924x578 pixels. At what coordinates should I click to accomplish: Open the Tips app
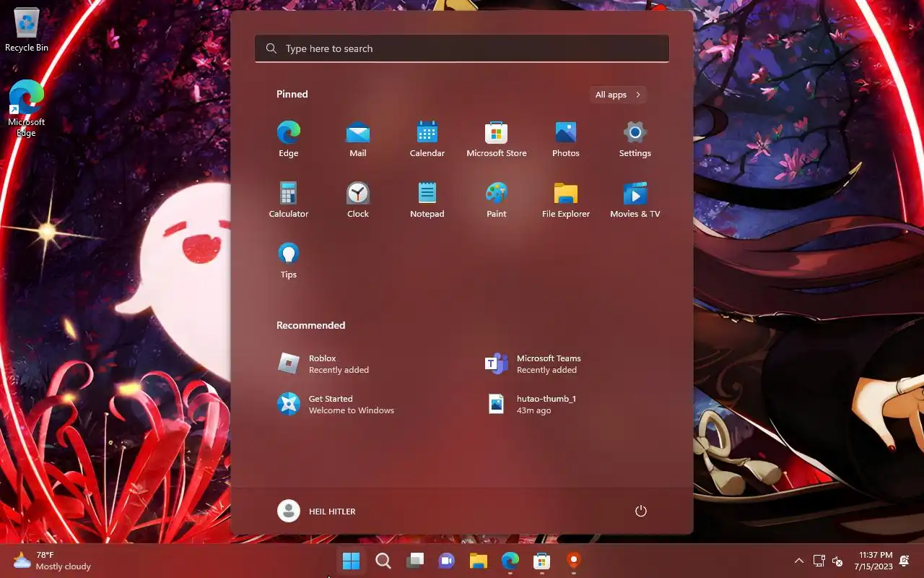click(x=289, y=261)
